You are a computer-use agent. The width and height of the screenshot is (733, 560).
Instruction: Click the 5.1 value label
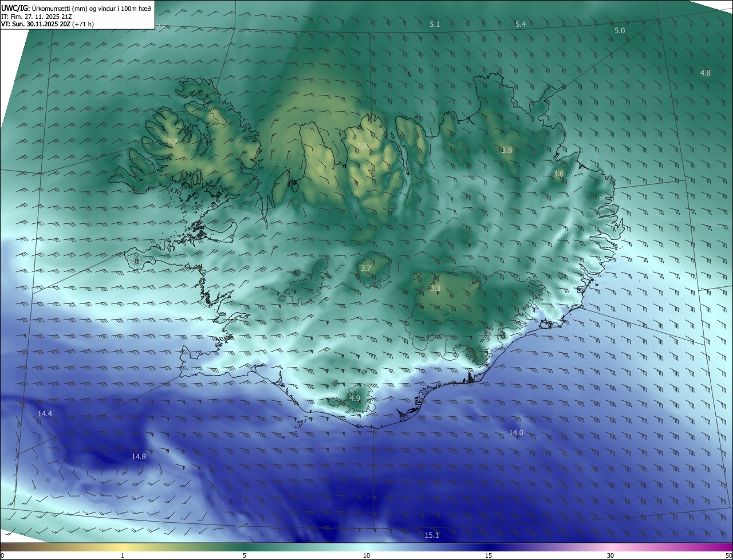coord(435,24)
